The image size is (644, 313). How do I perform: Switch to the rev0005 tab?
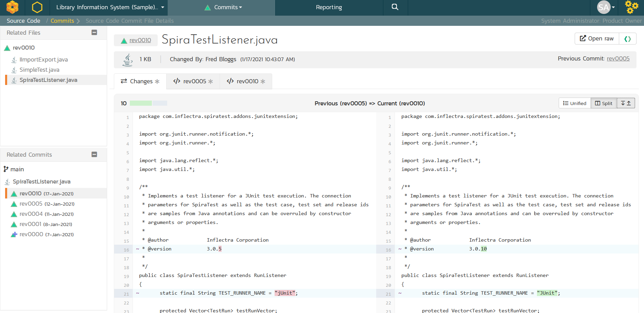[x=193, y=82]
